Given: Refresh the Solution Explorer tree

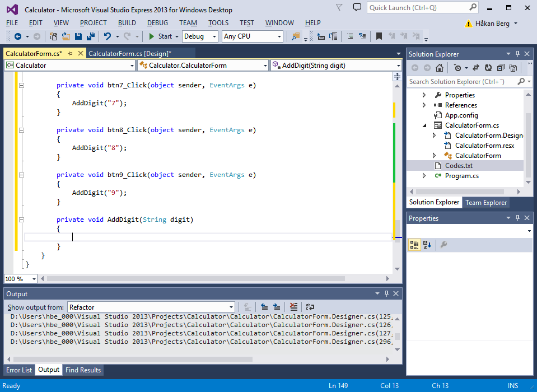Looking at the screenshot, I should tap(488, 68).
